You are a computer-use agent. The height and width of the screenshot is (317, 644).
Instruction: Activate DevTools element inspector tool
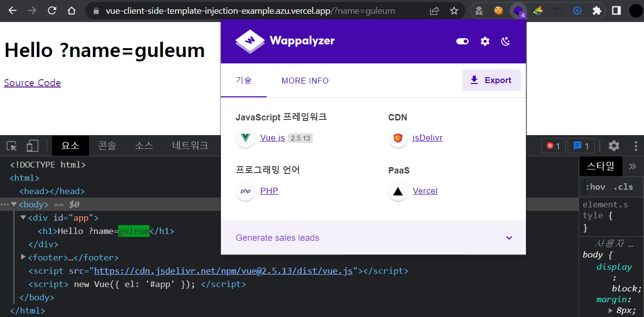click(12, 146)
